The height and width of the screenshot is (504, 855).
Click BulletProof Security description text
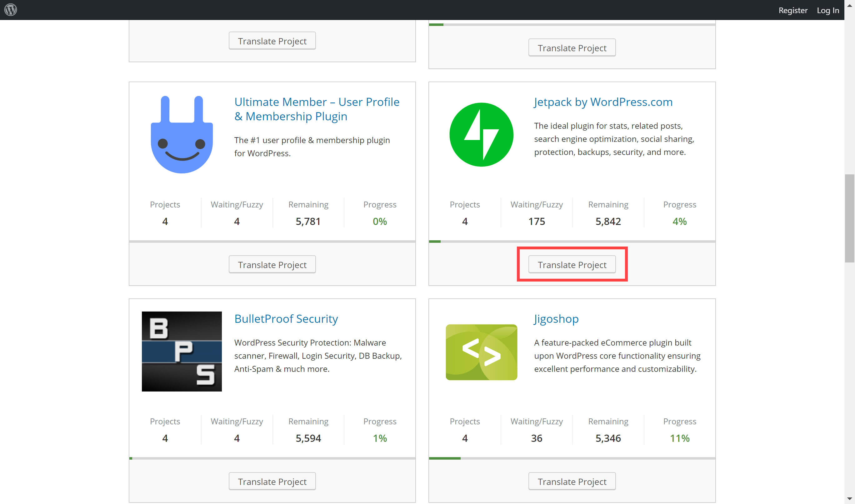click(x=318, y=356)
